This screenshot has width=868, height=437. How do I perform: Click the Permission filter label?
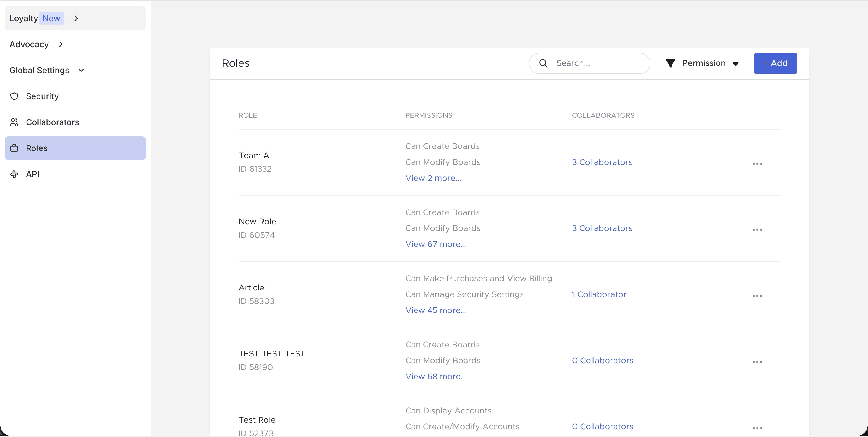click(x=704, y=63)
